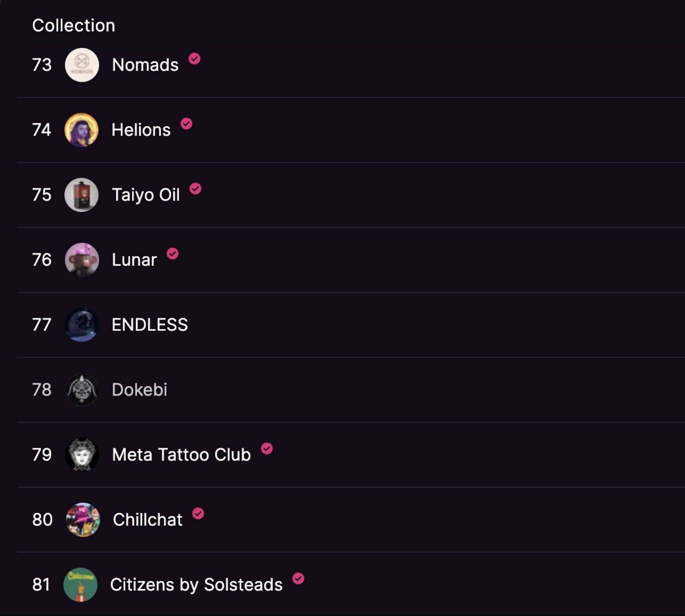Click the Taiyo Oil avatar image

click(81, 195)
